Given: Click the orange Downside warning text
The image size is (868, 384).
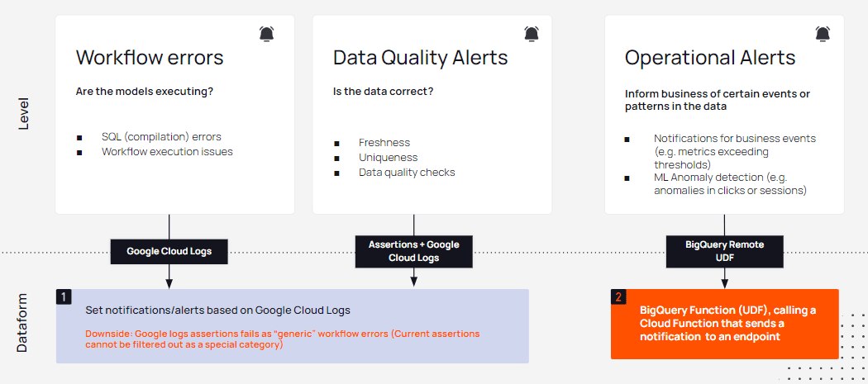Looking at the screenshot, I should [x=283, y=339].
